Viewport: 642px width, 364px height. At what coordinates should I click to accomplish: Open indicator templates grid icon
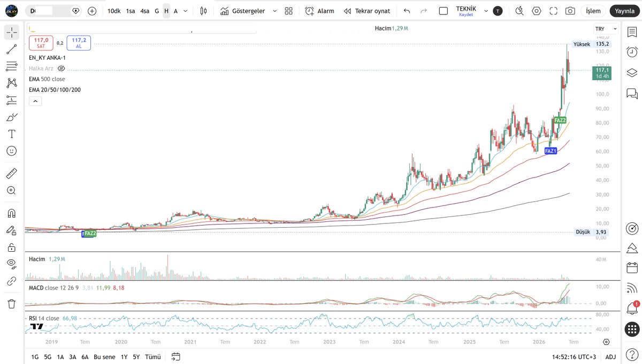(x=289, y=11)
